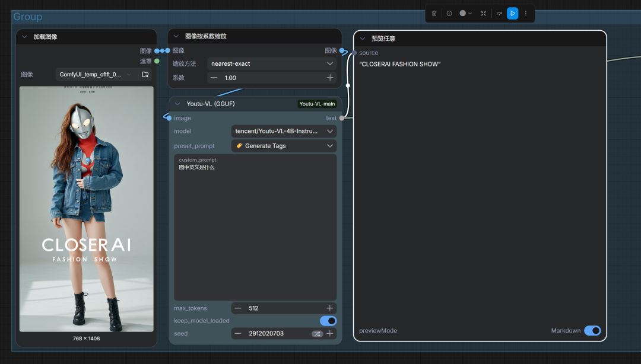The image size is (641, 364).
Task: Click into the custom_prompt text area
Action: tap(255, 228)
